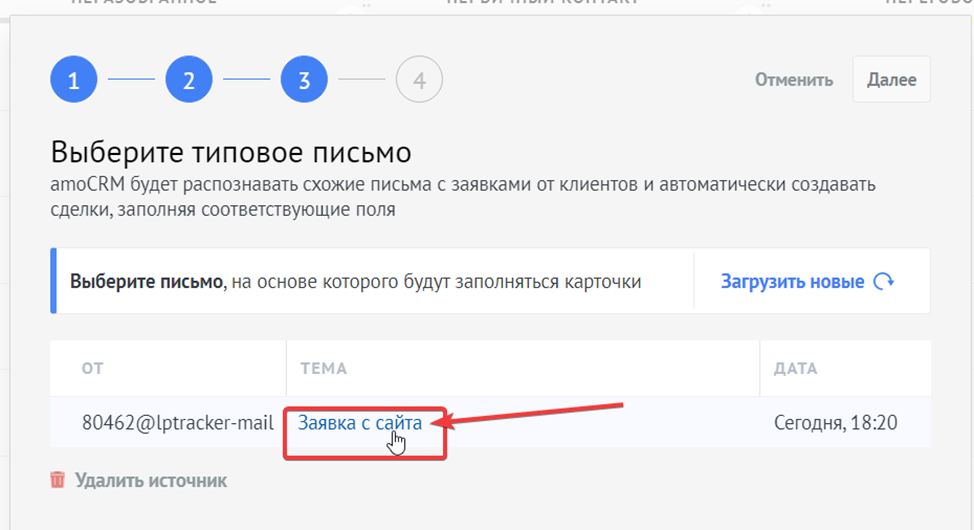The height and width of the screenshot is (530, 974).
Task: Go to wizard step 2 circle
Action: coord(189,80)
